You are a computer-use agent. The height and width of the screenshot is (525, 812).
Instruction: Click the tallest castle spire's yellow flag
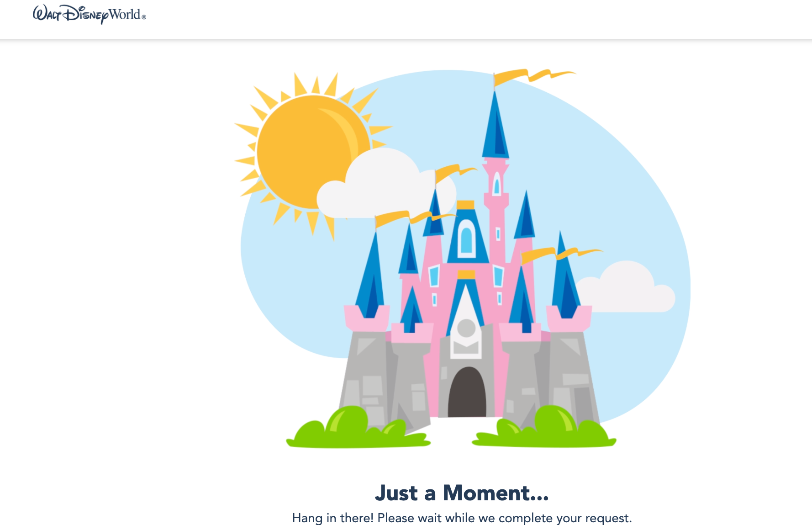[533, 76]
